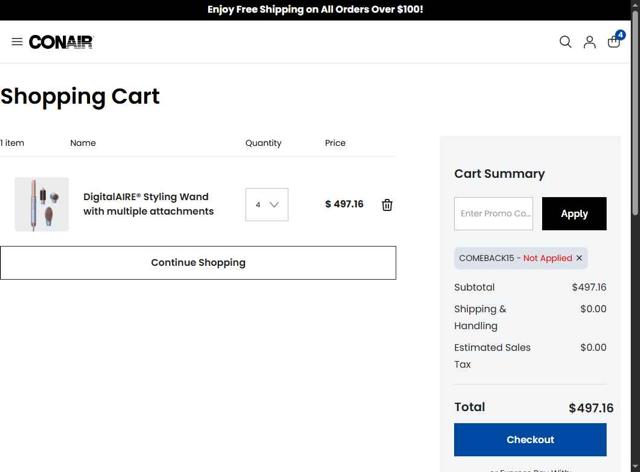Click the Cart Summary heading
640x472 pixels.
499,174
